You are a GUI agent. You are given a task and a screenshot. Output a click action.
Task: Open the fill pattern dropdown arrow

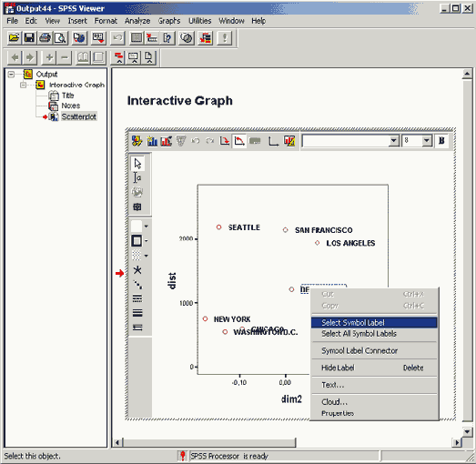[x=147, y=256]
